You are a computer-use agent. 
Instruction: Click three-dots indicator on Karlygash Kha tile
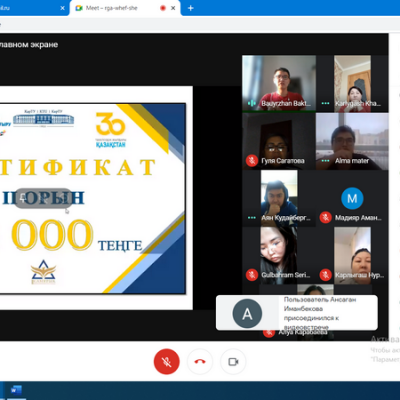(325, 103)
